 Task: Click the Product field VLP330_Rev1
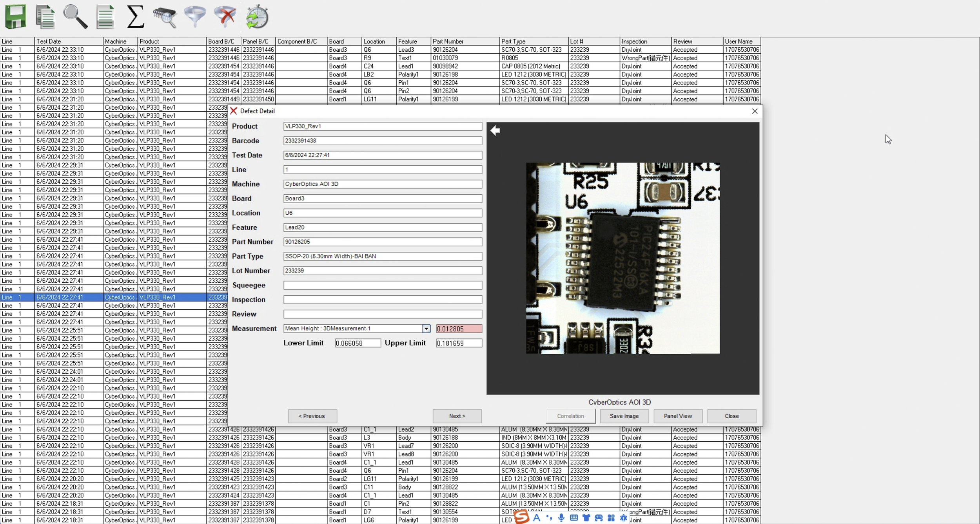pyautogui.click(x=383, y=126)
